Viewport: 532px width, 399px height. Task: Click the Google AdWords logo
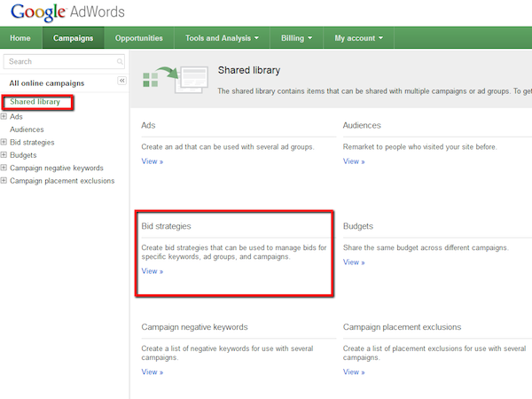pyautogui.click(x=67, y=12)
